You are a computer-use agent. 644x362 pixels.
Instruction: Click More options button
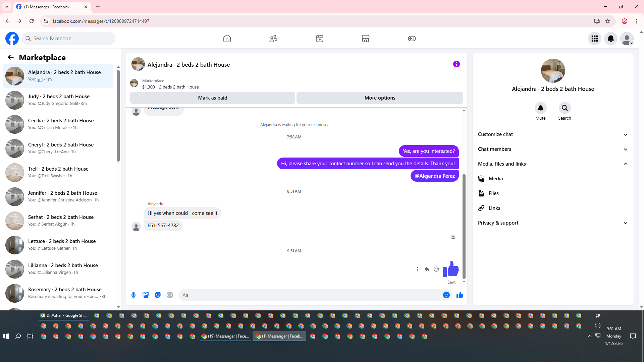[x=380, y=98]
